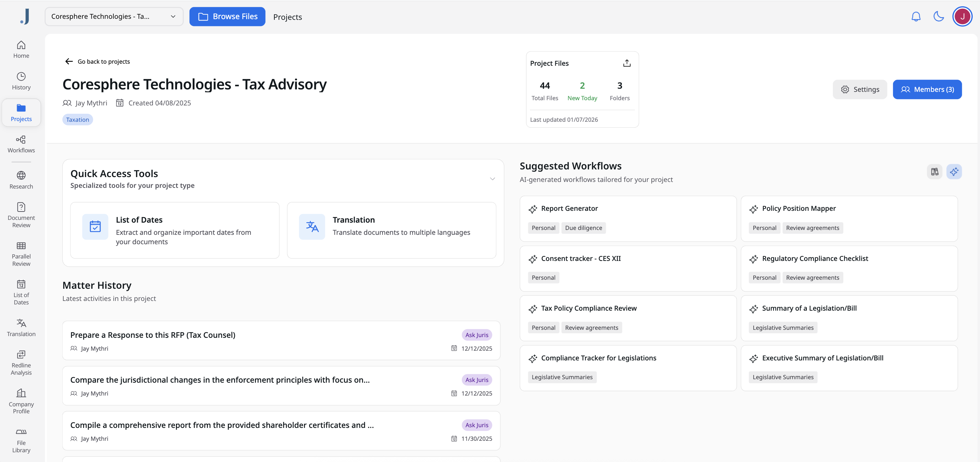The height and width of the screenshot is (462, 980).
Task: Click the upload icon in Project Files
Action: pyautogui.click(x=627, y=63)
